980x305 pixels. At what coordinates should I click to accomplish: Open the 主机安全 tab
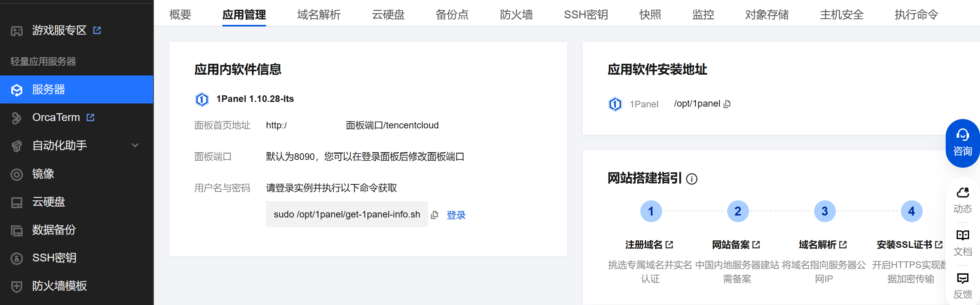[842, 15]
